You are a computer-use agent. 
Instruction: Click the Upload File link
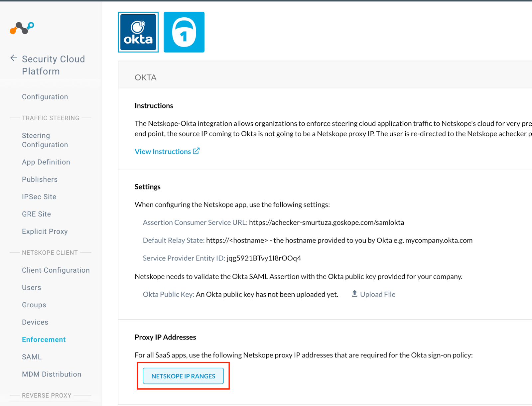(377, 294)
